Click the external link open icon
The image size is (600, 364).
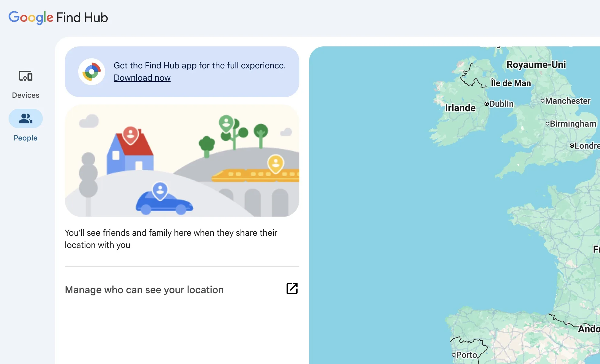[x=292, y=289]
